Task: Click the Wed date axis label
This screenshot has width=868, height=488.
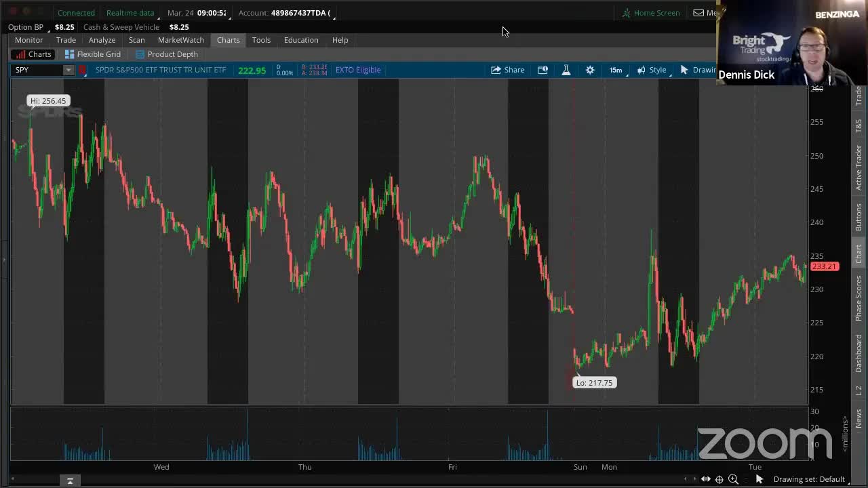Action: (x=161, y=467)
